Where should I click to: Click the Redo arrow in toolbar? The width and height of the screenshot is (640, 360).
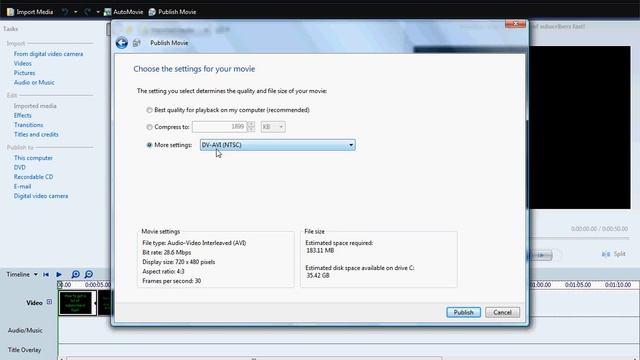(87, 12)
